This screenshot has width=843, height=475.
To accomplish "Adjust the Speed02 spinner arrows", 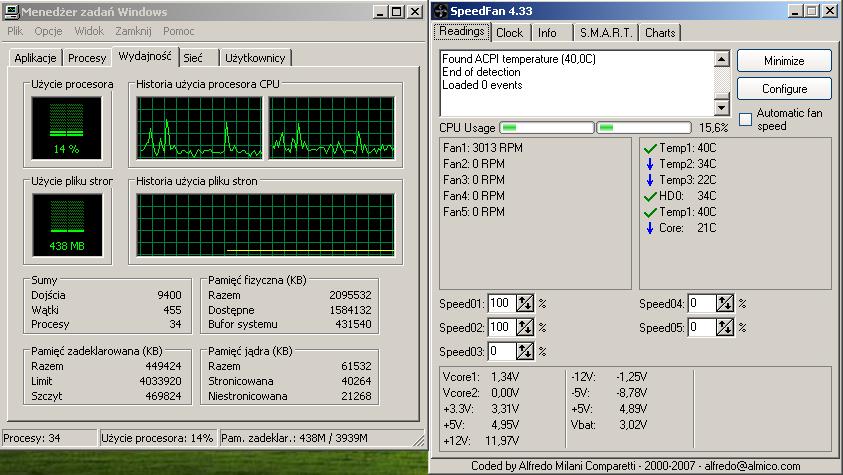I will click(525, 327).
